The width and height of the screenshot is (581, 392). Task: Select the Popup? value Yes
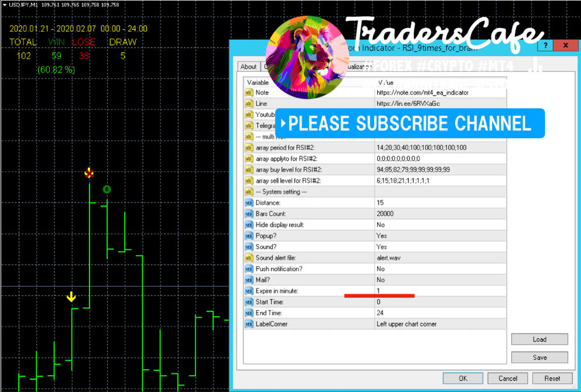[x=382, y=236]
